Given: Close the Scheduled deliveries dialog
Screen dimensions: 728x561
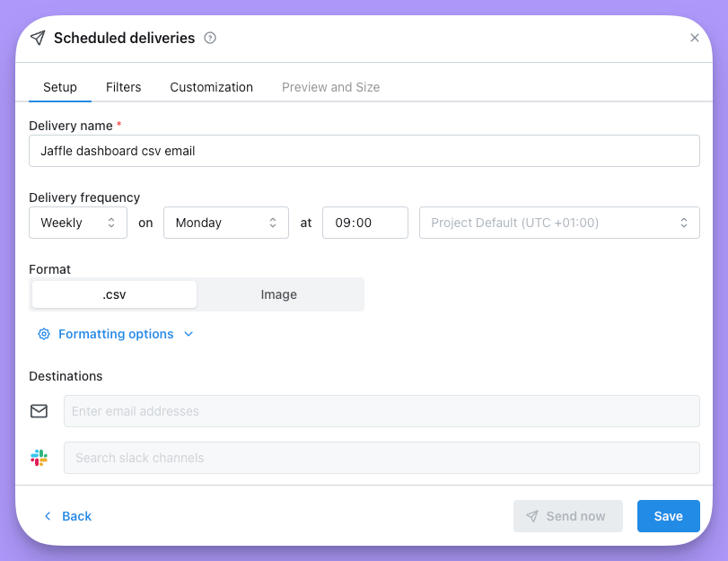Looking at the screenshot, I should [695, 38].
